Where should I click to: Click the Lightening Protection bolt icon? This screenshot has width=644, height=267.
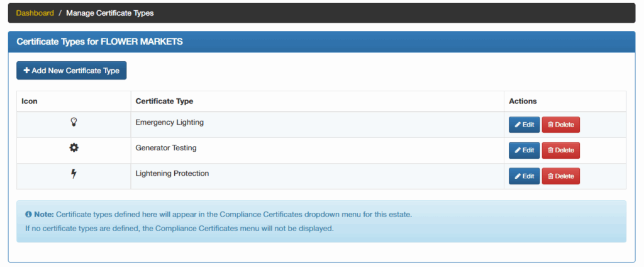(74, 174)
